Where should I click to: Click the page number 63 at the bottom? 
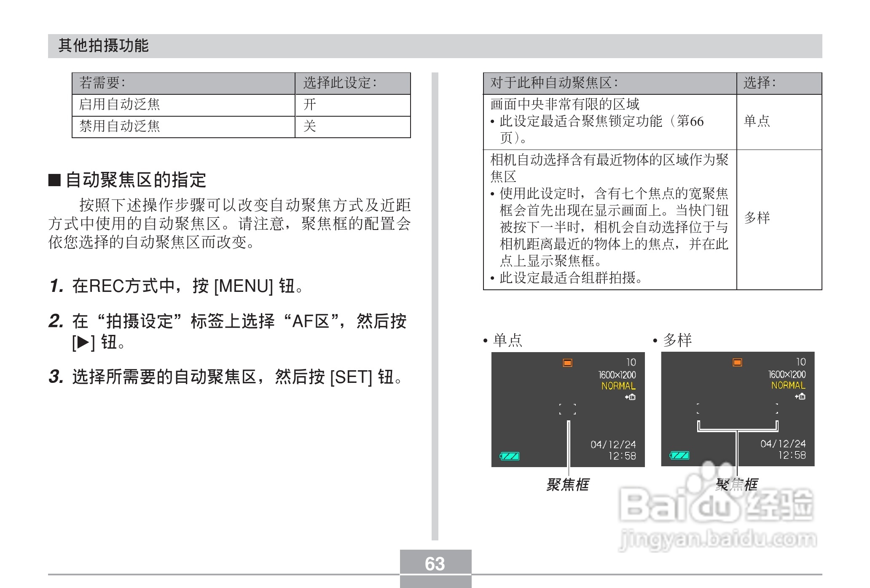pos(435,563)
